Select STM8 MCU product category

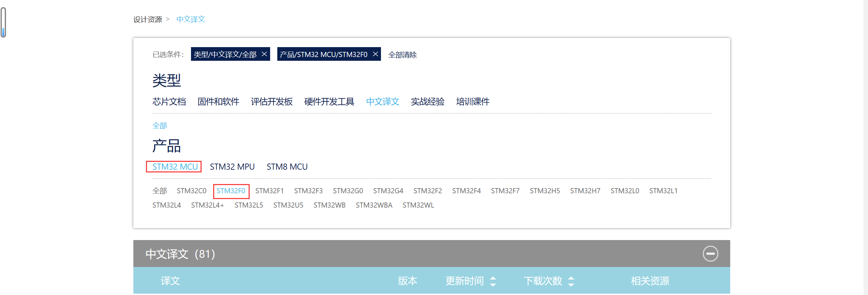coord(287,167)
